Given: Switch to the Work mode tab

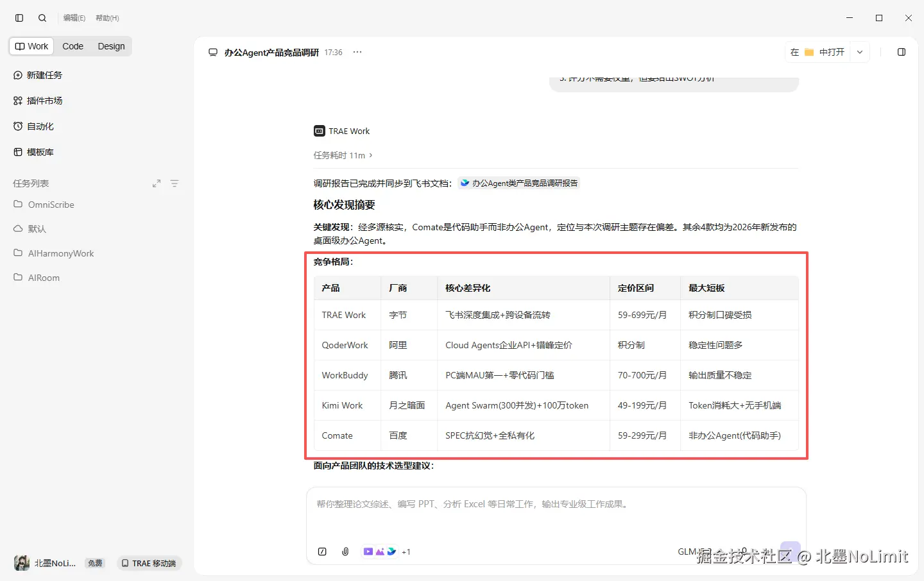Looking at the screenshot, I should tap(32, 46).
